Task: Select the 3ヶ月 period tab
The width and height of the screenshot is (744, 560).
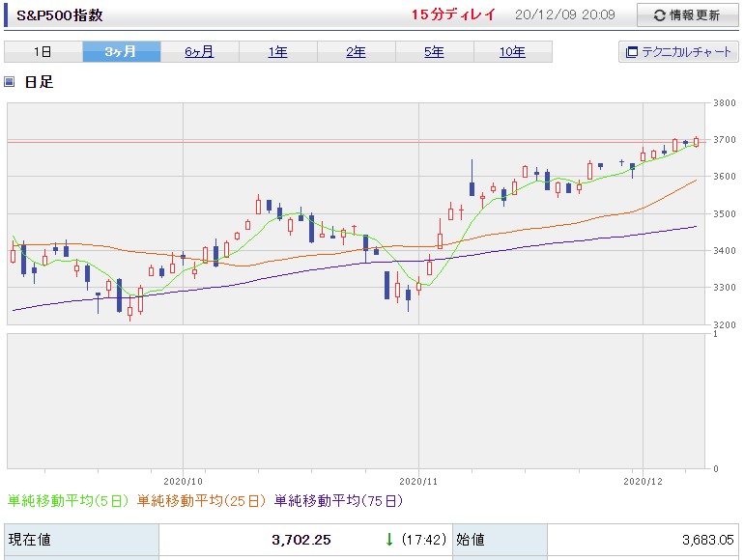Action: pyautogui.click(x=122, y=52)
